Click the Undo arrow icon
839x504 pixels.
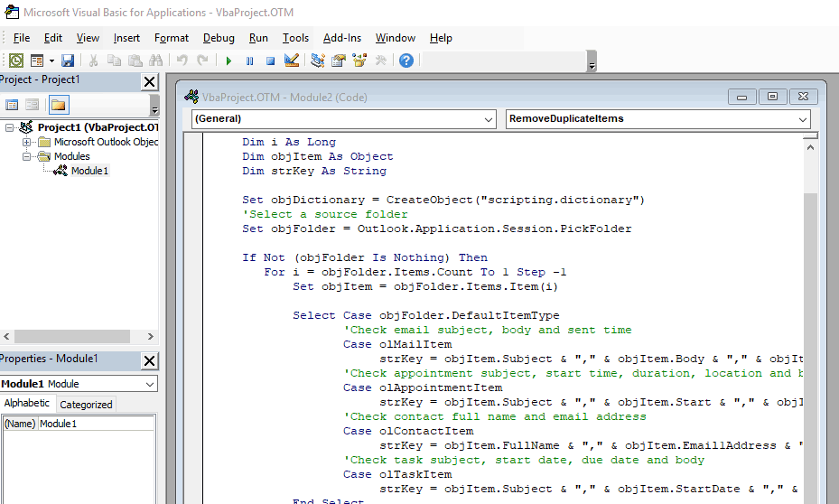pyautogui.click(x=182, y=61)
